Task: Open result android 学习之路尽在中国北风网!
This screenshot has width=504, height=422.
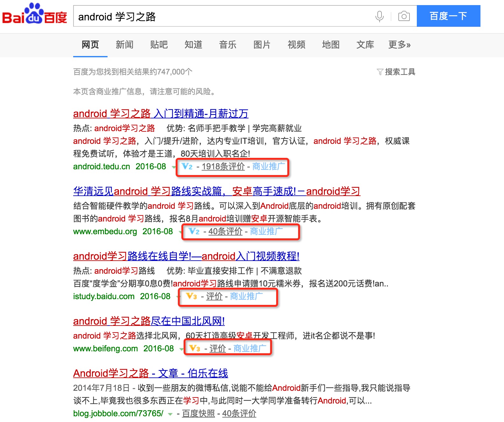Action: [x=149, y=321]
